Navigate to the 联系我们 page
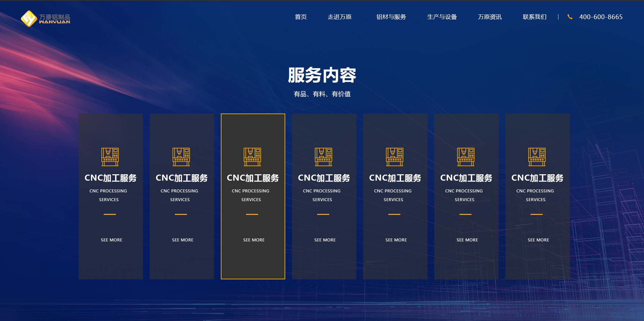 click(535, 17)
